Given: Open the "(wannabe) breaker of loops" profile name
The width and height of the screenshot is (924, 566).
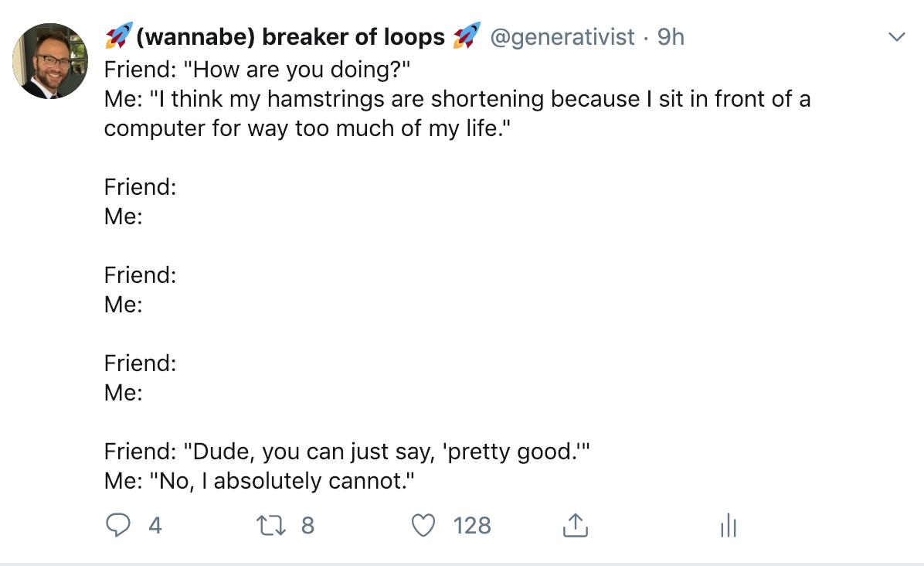Looking at the screenshot, I should point(290,36).
